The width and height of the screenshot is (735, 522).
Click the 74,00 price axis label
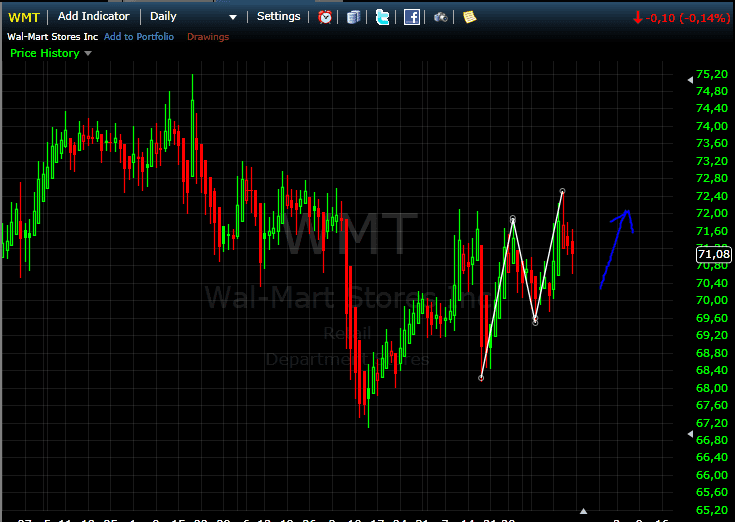point(712,126)
